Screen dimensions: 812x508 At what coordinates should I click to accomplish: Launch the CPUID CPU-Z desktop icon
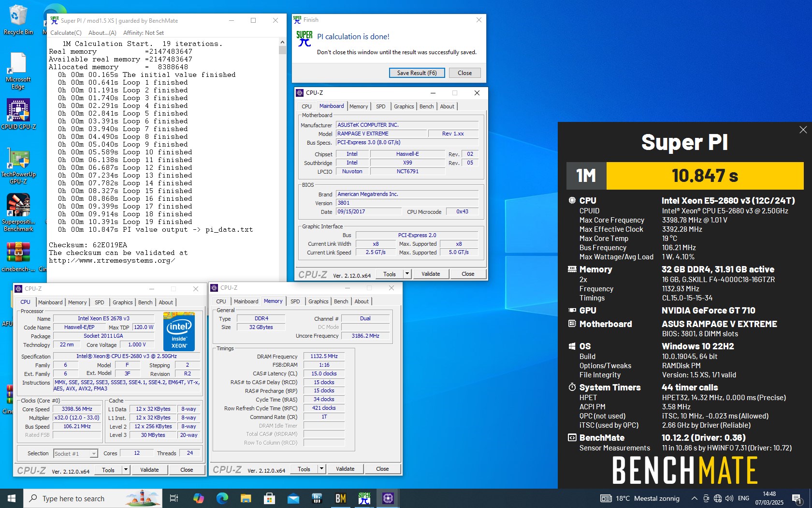[18, 114]
